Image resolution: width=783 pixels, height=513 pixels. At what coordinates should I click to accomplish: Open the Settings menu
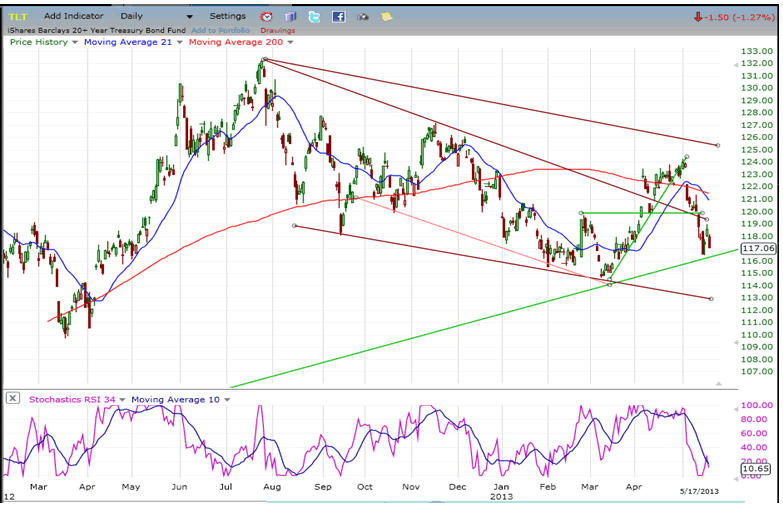tap(227, 17)
